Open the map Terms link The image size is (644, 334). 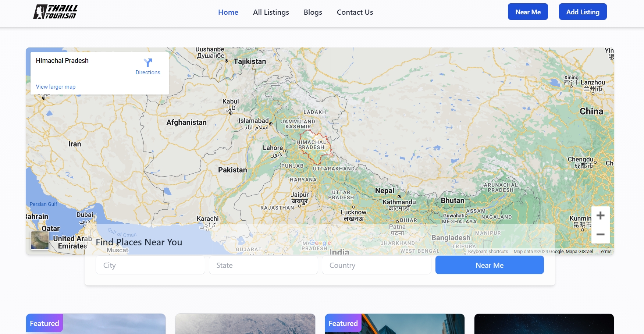tap(605, 252)
